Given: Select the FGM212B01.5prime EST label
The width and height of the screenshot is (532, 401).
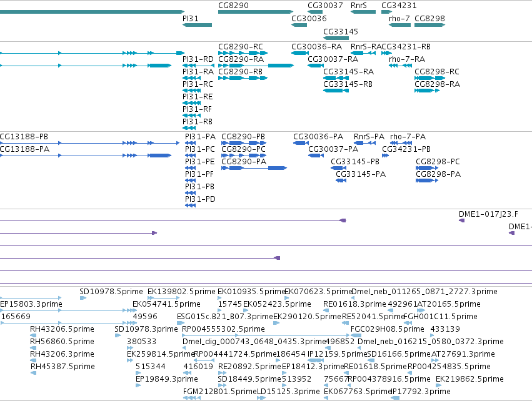Looking at the screenshot, I should tap(220, 392).
